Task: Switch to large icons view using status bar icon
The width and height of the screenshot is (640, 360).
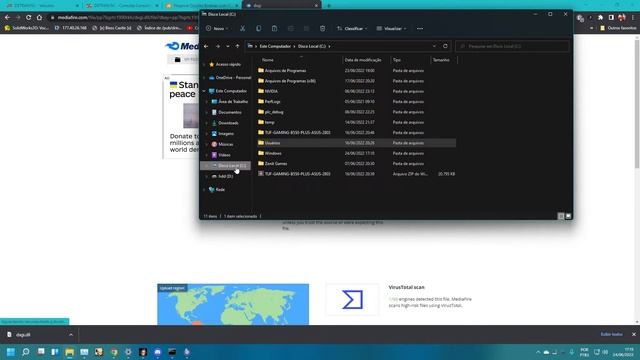Action: (x=568, y=216)
